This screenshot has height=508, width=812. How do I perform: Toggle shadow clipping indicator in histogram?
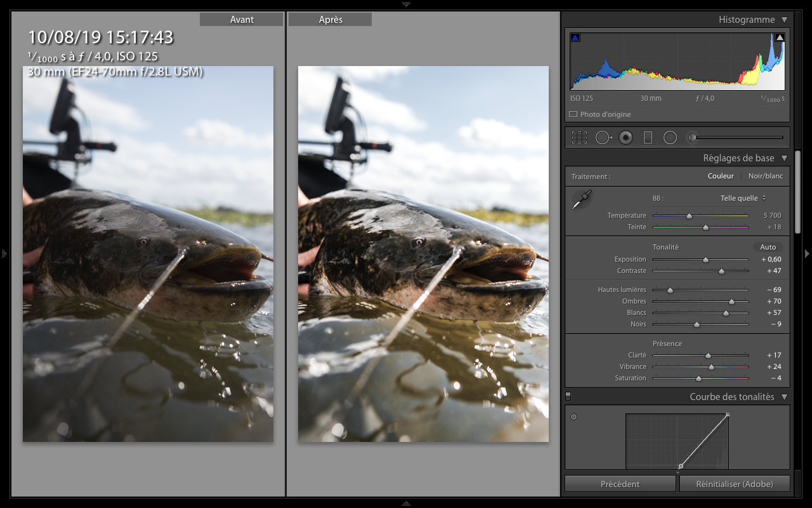[x=575, y=37]
